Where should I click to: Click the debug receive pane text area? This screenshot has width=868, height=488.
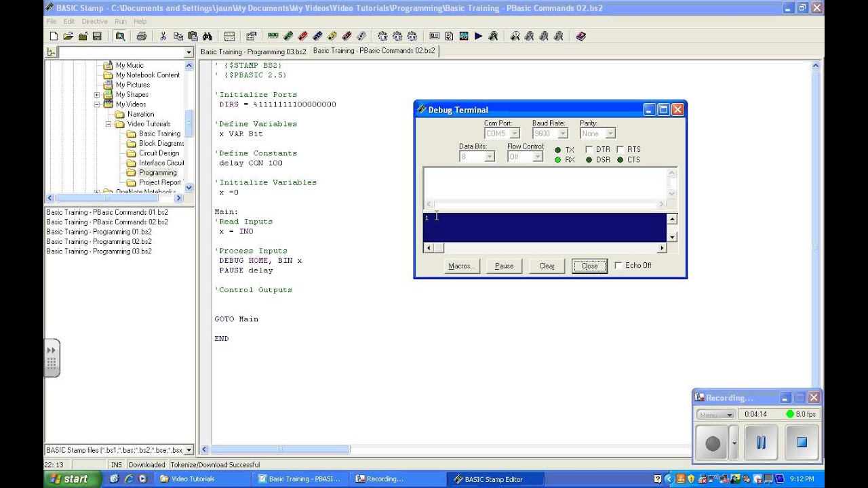pos(545,228)
